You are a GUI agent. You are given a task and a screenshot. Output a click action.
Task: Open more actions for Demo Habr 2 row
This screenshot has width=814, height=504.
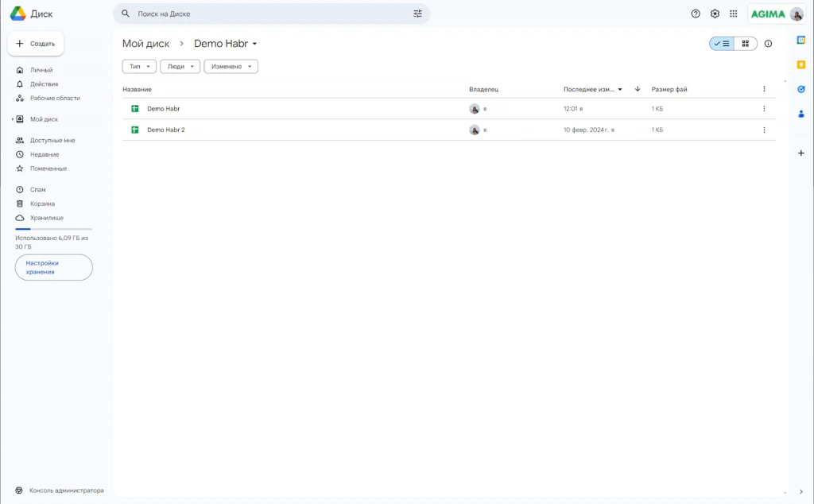pos(764,130)
